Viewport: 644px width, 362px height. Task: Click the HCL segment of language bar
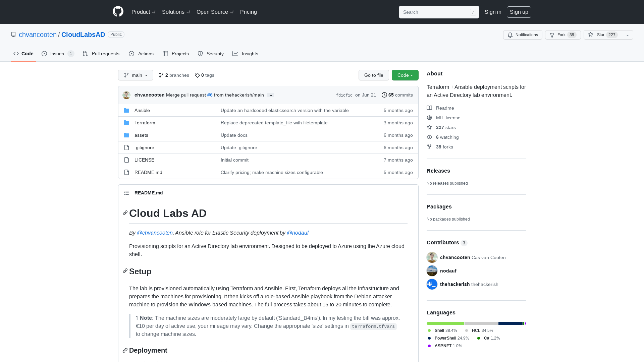481,323
